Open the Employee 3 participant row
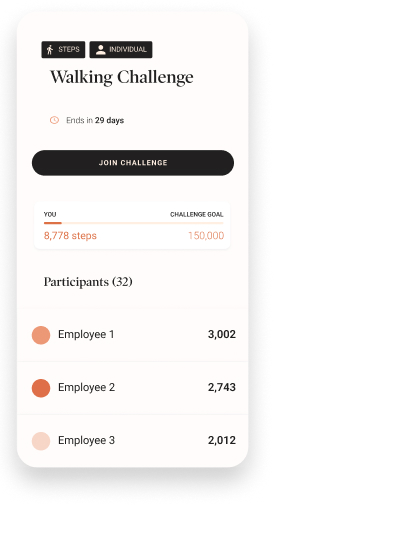 [x=133, y=441]
